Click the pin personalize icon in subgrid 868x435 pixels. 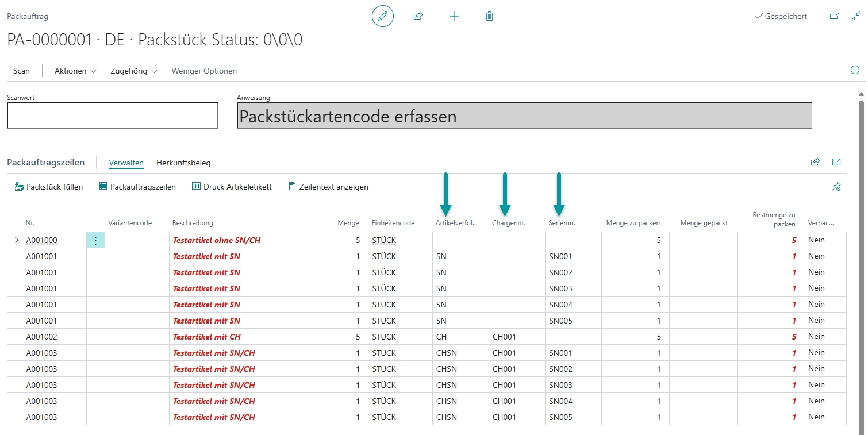pyautogui.click(x=836, y=187)
